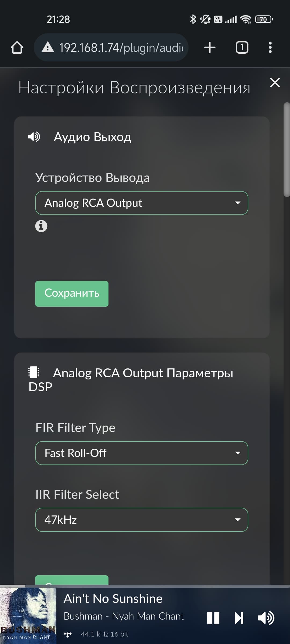Open a new browser tab
Image resolution: width=290 pixels, height=644 pixels.
210,47
